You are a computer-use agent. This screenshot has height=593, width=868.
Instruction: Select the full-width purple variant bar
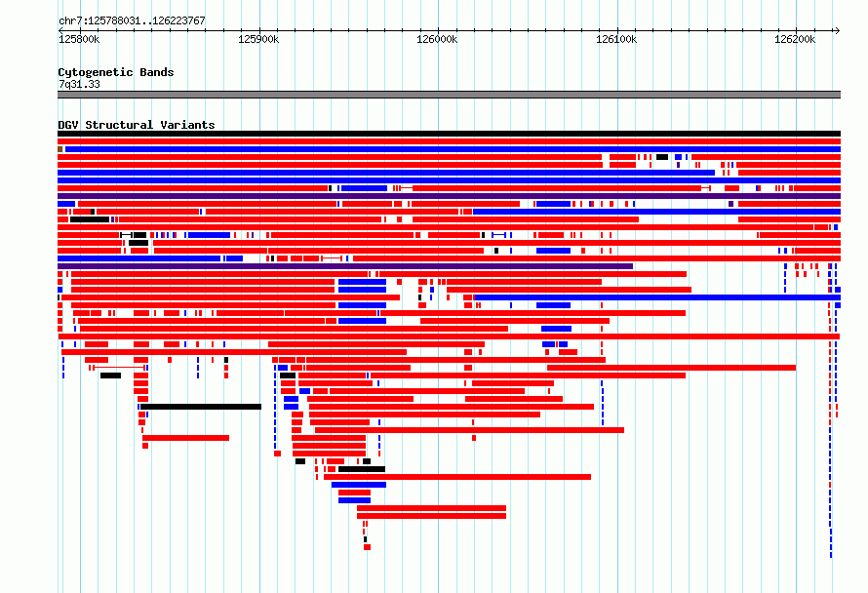tap(449, 196)
